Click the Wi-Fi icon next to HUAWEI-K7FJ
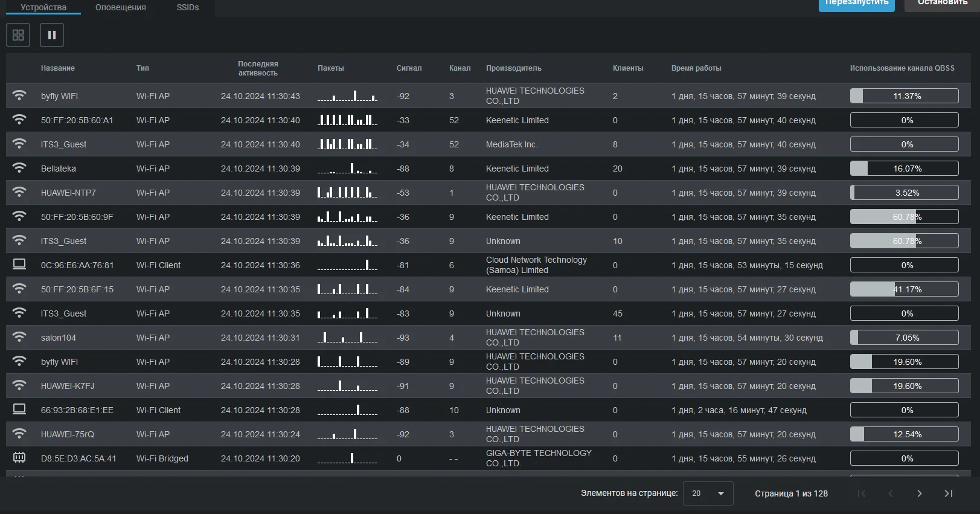Viewport: 980px width, 514px height. coord(19,385)
